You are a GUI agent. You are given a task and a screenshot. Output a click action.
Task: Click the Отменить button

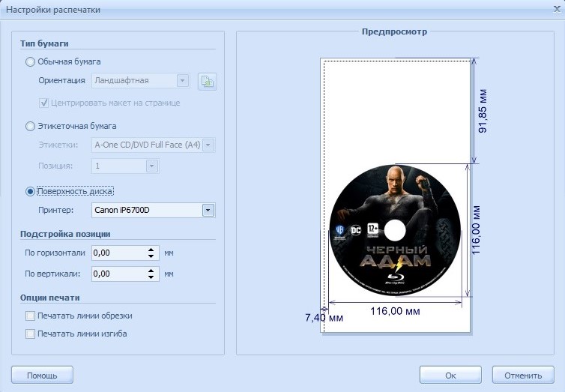[x=523, y=375]
